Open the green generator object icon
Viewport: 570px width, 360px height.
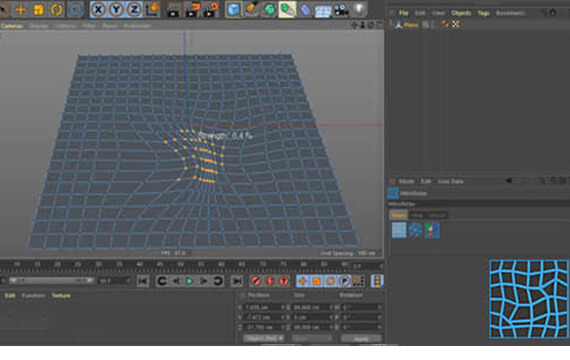pos(269,10)
